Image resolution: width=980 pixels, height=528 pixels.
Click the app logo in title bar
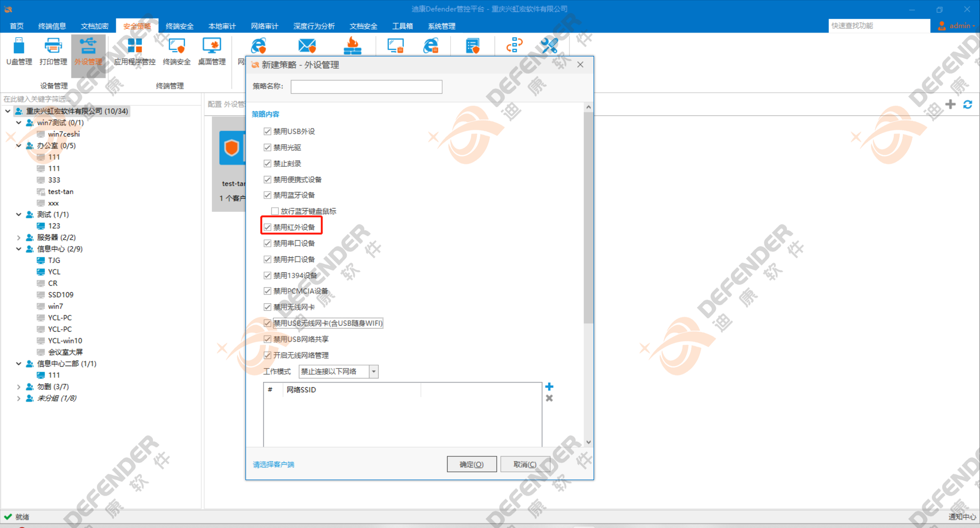[x=8, y=9]
